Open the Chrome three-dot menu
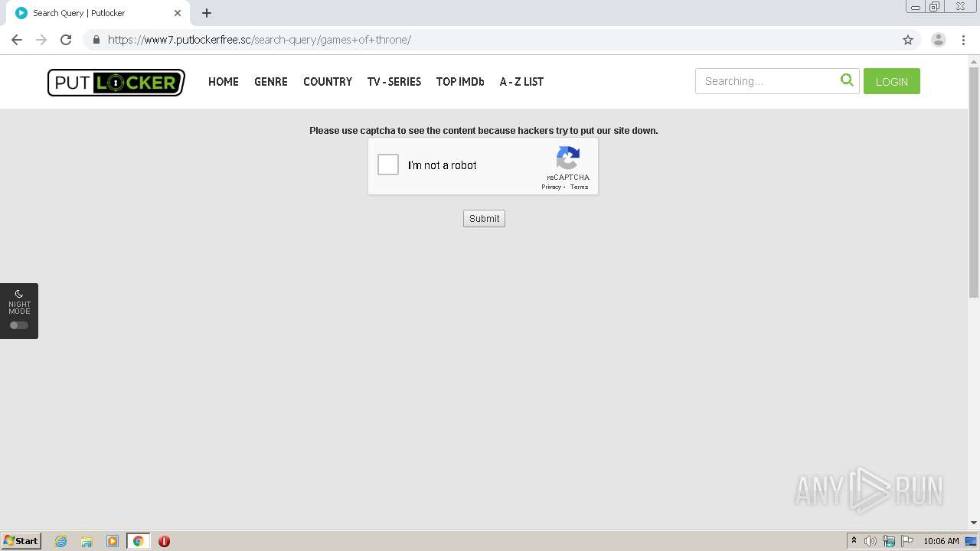This screenshot has width=980, height=551. pos(963,40)
